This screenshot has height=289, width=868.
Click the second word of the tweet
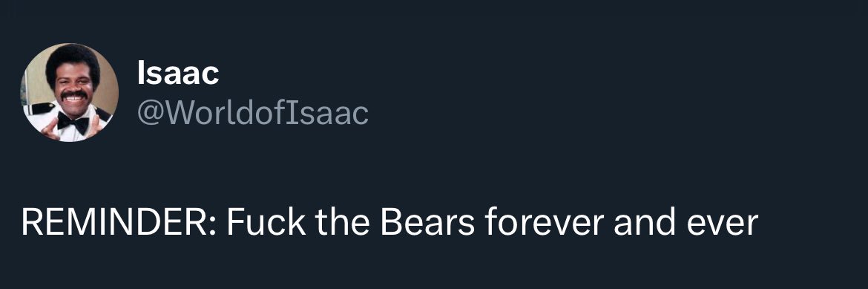266,222
